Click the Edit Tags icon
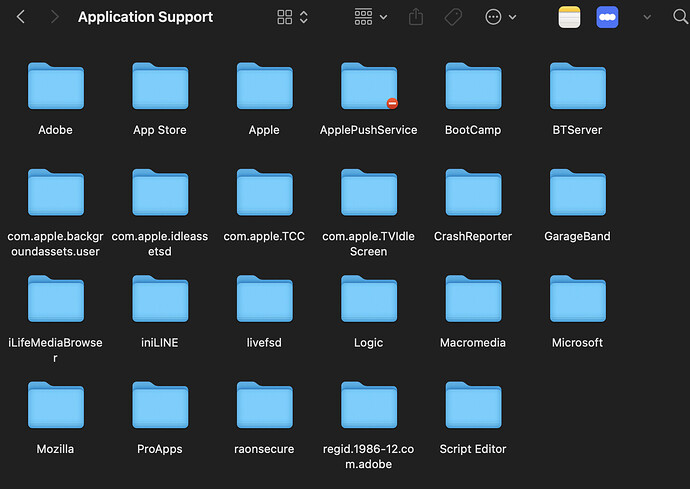690x489 pixels. coord(451,17)
